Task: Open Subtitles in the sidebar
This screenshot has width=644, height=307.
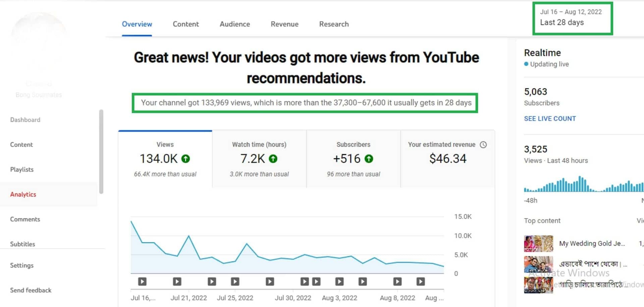Action: 22,244
